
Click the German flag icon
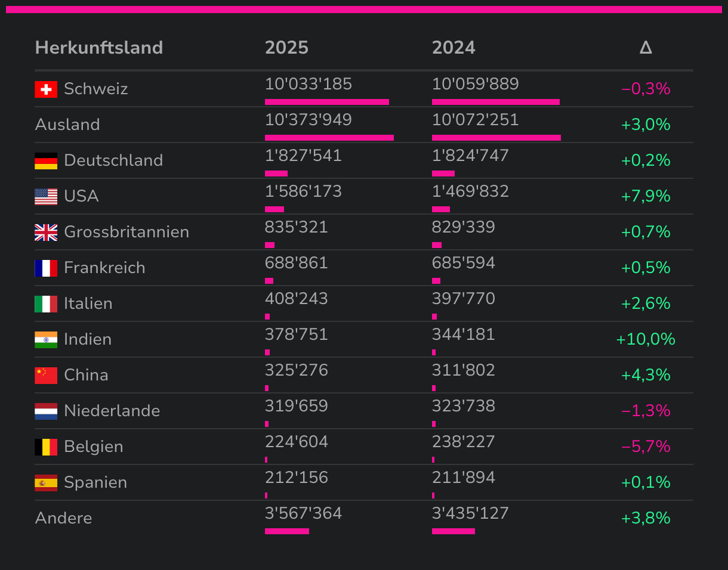coord(46,161)
